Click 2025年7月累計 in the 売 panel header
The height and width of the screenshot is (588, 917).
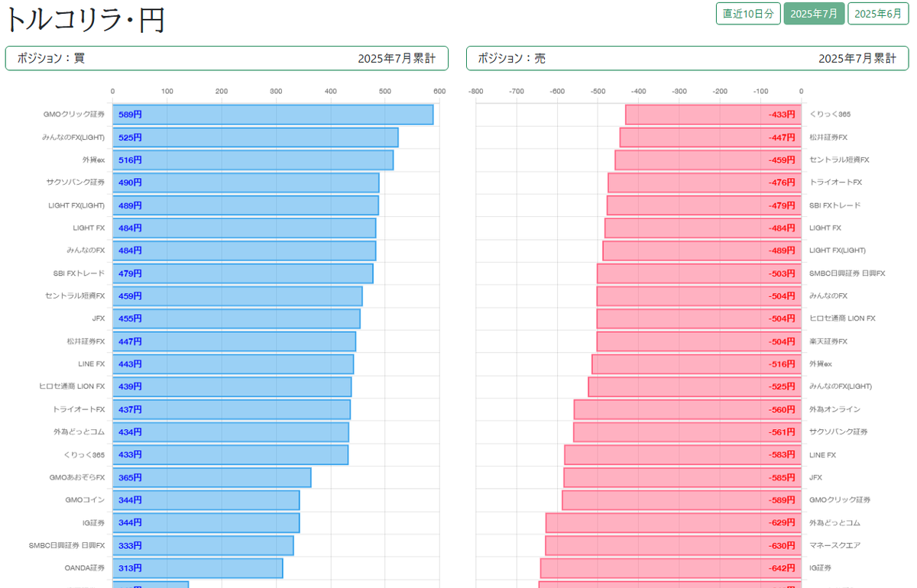click(857, 58)
